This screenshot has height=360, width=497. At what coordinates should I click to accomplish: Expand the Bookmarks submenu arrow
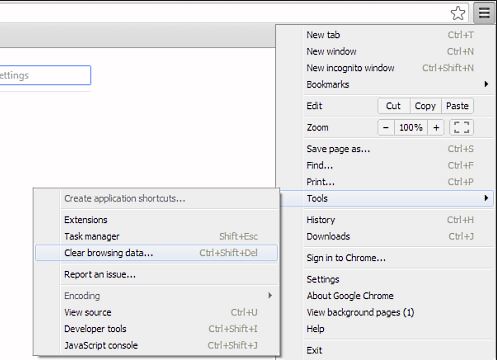pyautogui.click(x=486, y=84)
